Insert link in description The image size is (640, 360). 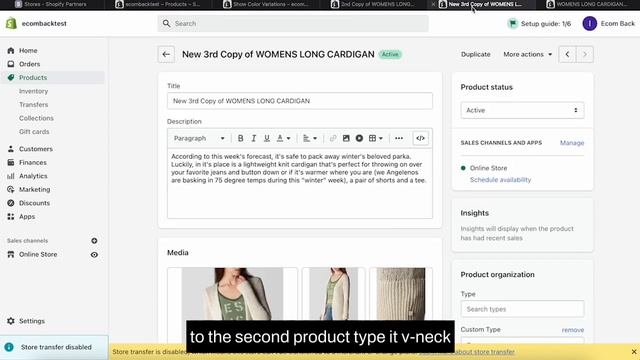click(x=333, y=138)
